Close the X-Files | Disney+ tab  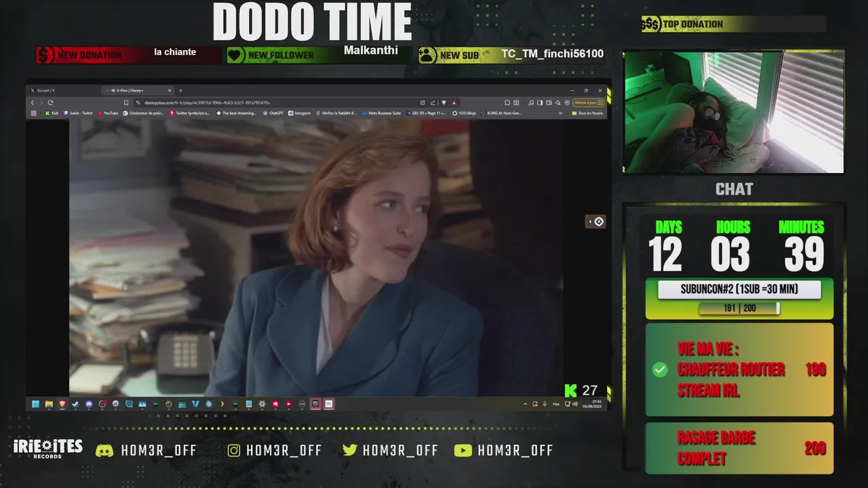[x=170, y=90]
